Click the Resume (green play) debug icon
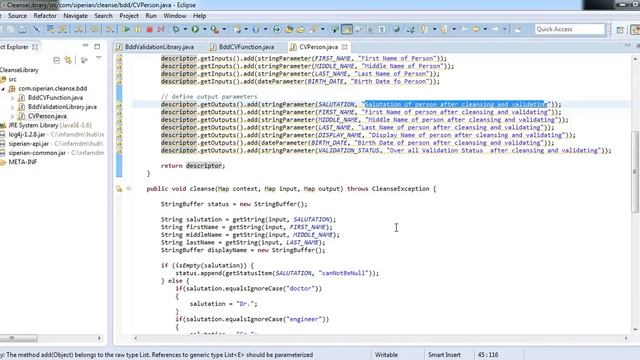 [x=126, y=29]
